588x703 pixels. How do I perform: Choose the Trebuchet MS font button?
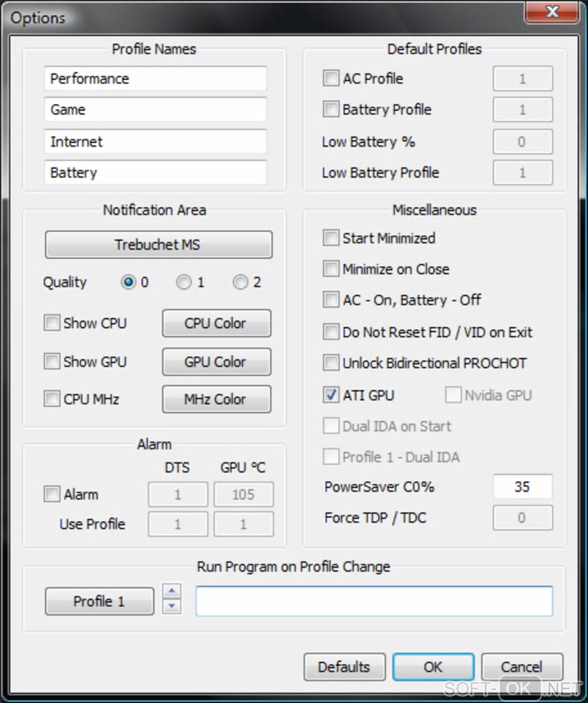pyautogui.click(x=159, y=245)
